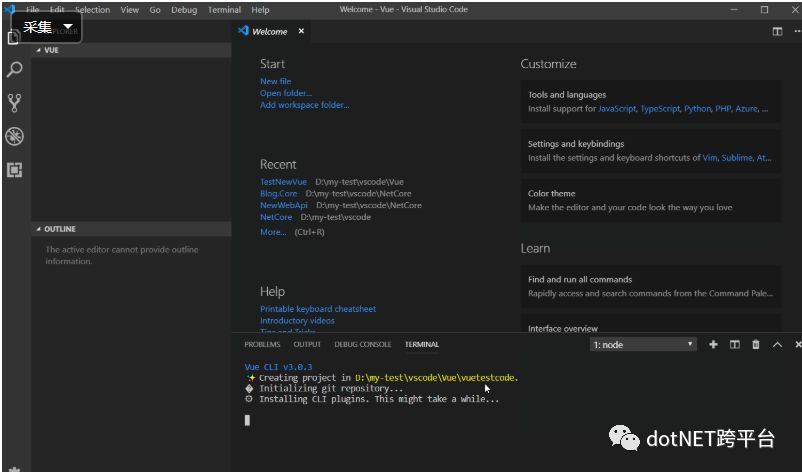Install JavaScript language support link
This screenshot has height=474, width=802.
pyautogui.click(x=617, y=108)
